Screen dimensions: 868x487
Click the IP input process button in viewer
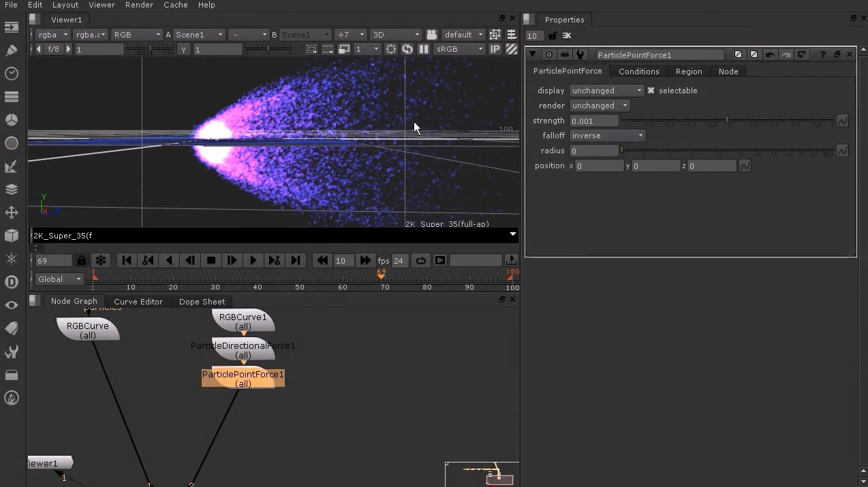tap(495, 49)
